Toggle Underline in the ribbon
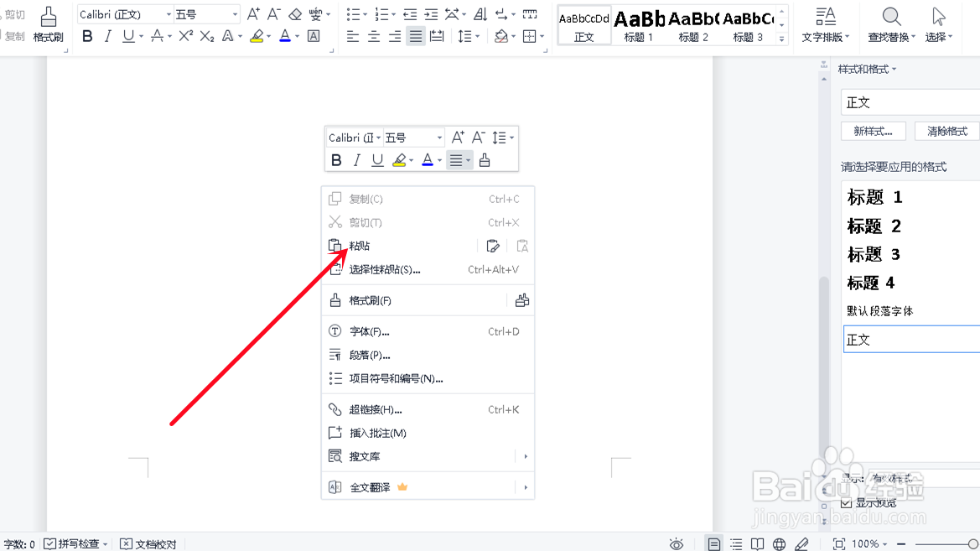The width and height of the screenshot is (980, 551). tap(128, 36)
